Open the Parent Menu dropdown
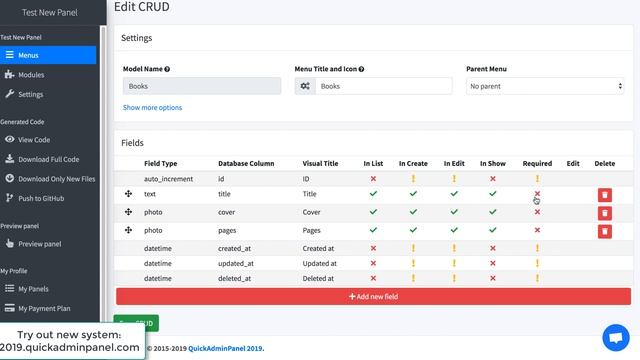Screen dimensions: 640x360 click(545, 86)
